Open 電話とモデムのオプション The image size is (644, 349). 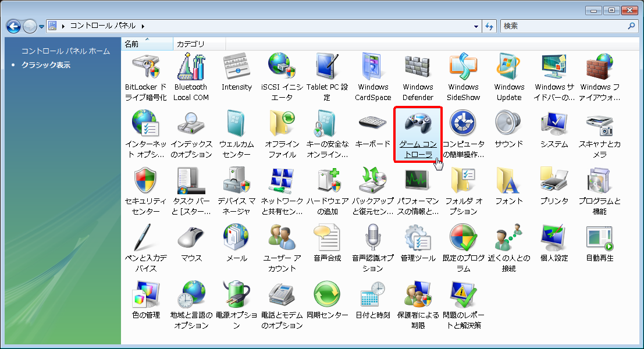click(282, 305)
